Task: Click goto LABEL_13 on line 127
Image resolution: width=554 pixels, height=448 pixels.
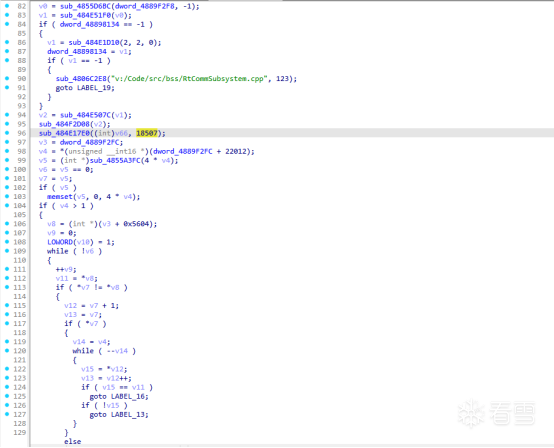Action: 119,414
